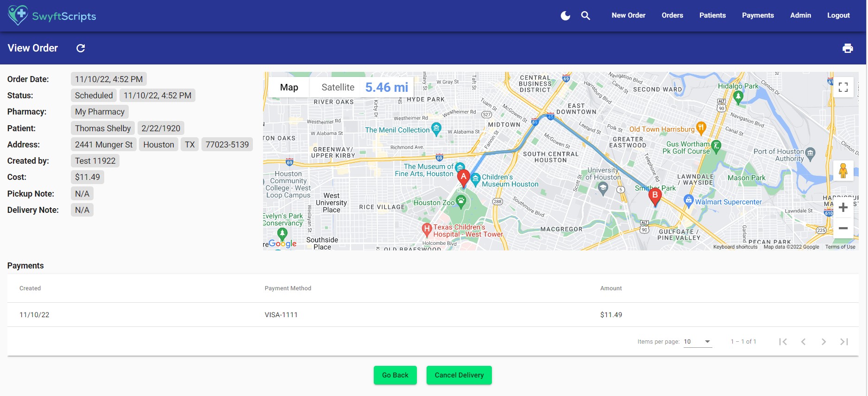
Task: Go to first page of payments
Action: click(x=783, y=342)
